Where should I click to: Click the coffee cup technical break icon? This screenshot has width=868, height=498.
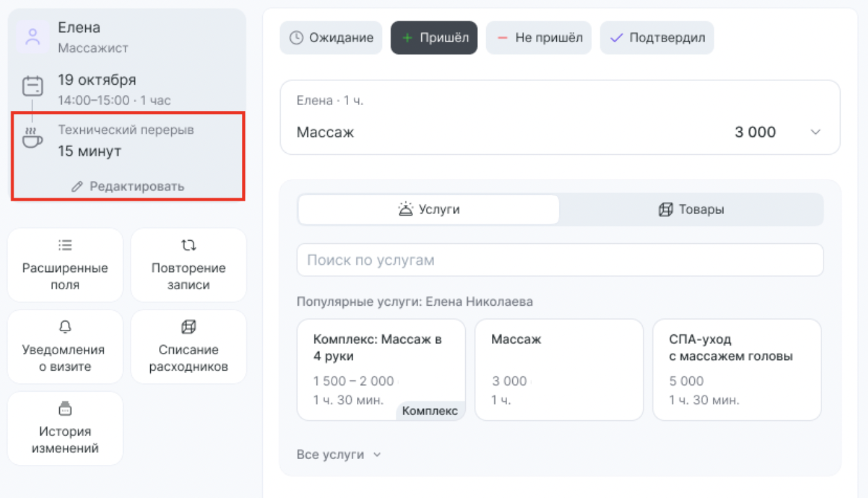click(x=32, y=138)
